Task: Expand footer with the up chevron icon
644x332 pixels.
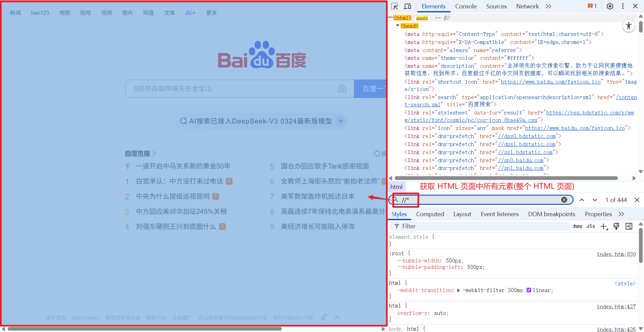Action: coord(337,317)
